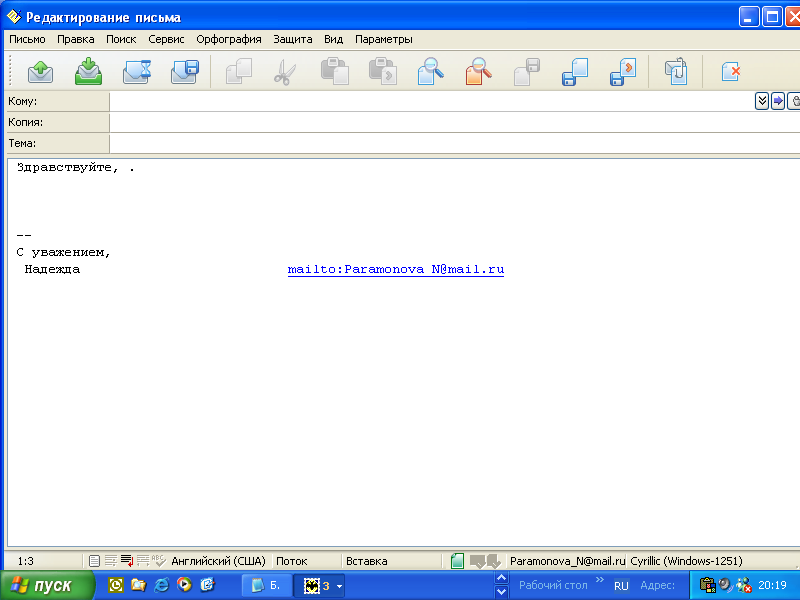Click the taskbar scroll up arrow
Screen dimensions: 800x600
pos(502,578)
